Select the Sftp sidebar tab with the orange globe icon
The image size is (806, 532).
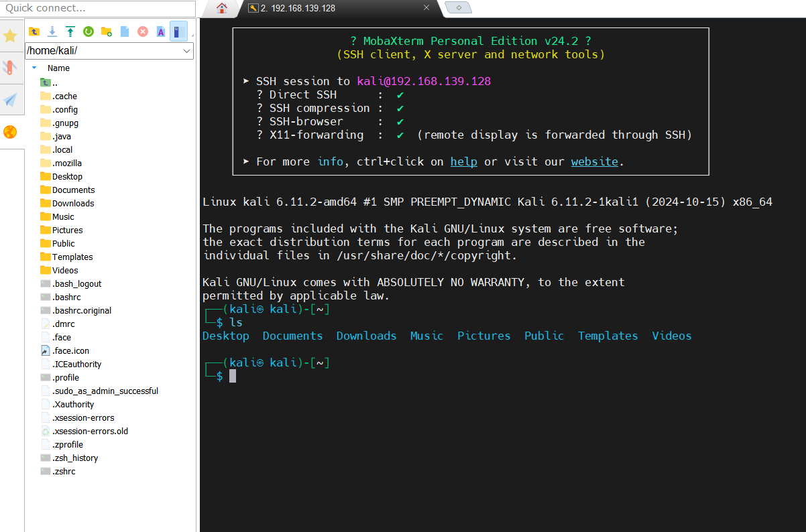[x=10, y=132]
